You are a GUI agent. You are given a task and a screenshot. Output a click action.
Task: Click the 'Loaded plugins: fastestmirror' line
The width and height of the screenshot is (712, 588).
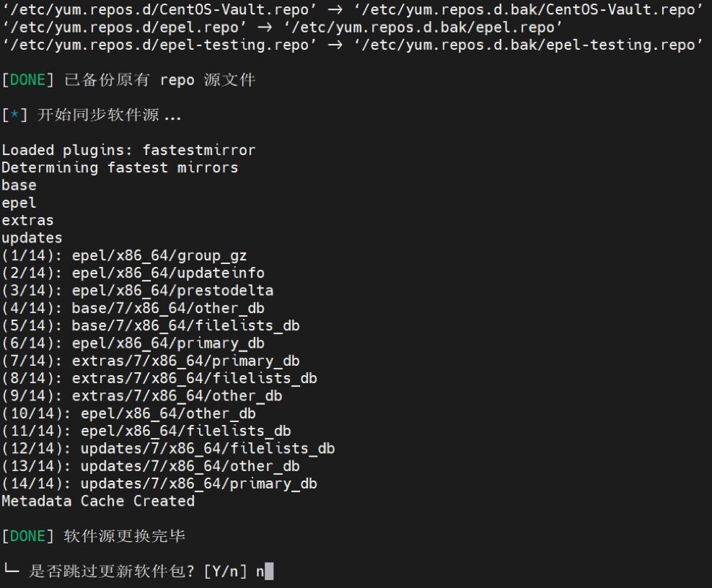coord(128,150)
